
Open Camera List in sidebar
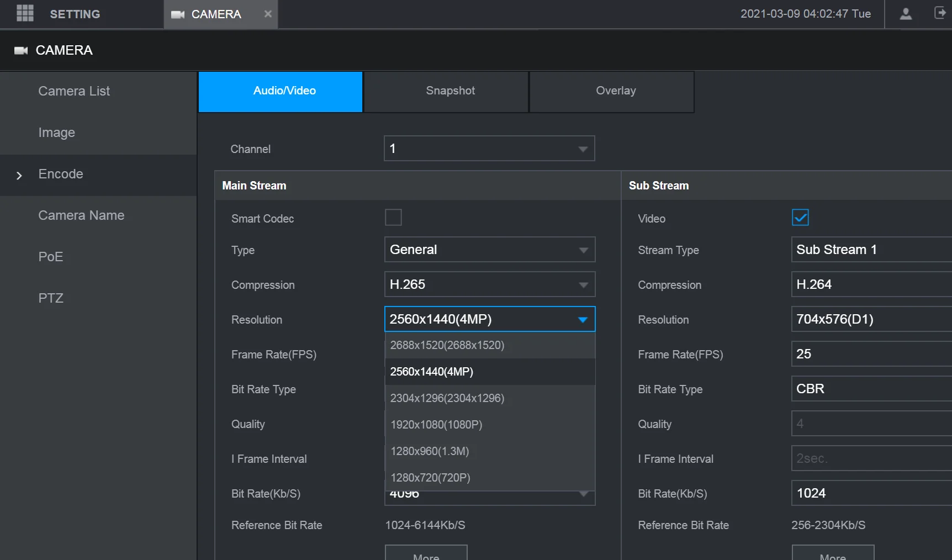[74, 91]
